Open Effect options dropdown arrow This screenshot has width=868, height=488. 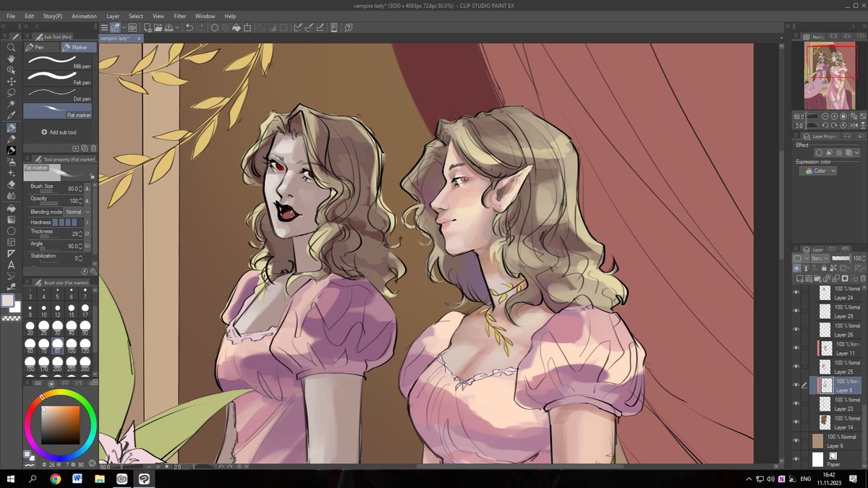857,153
